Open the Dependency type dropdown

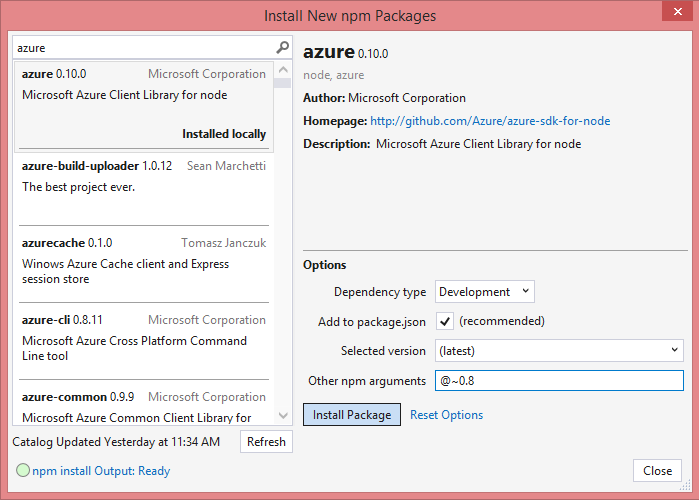485,291
